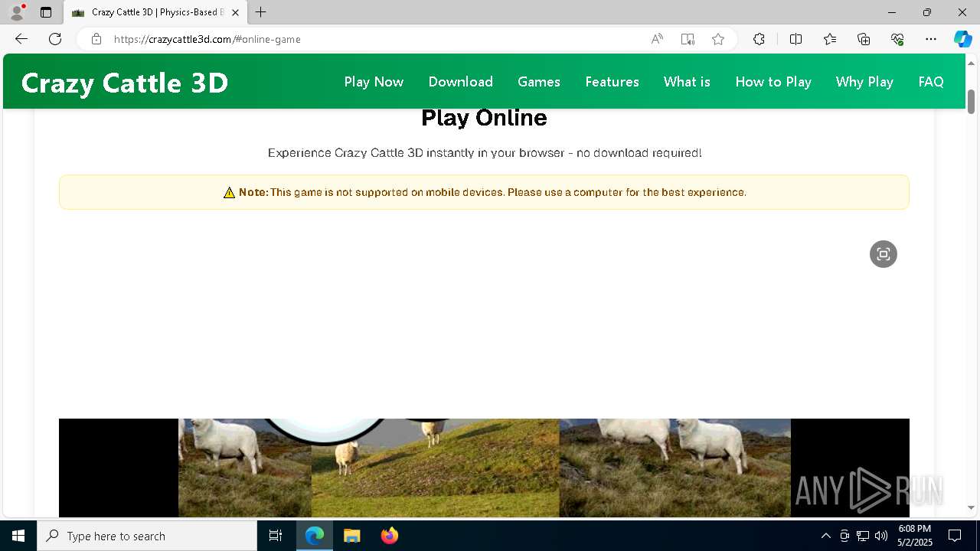Close the Crazy Cattle 3D tab

[x=235, y=12]
